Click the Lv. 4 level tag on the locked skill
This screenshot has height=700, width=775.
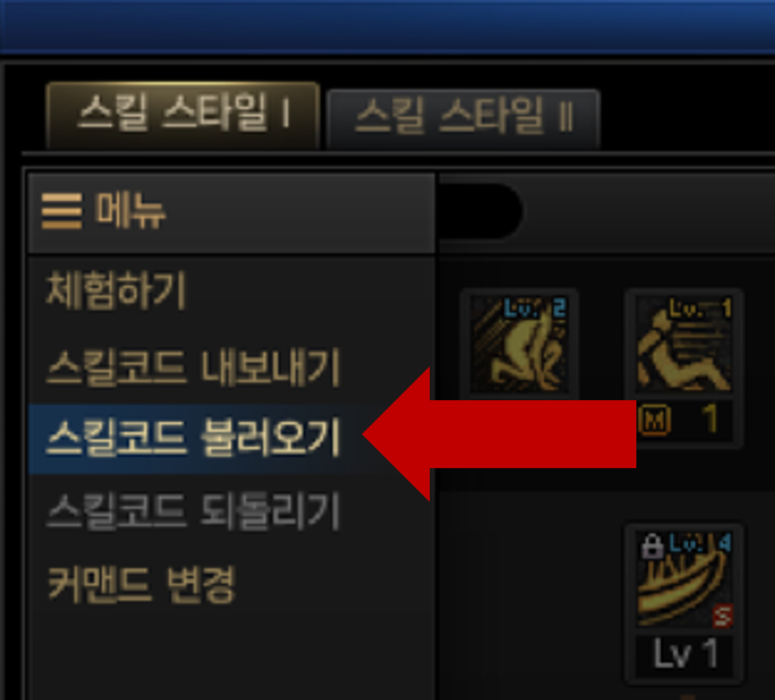[x=700, y=543]
